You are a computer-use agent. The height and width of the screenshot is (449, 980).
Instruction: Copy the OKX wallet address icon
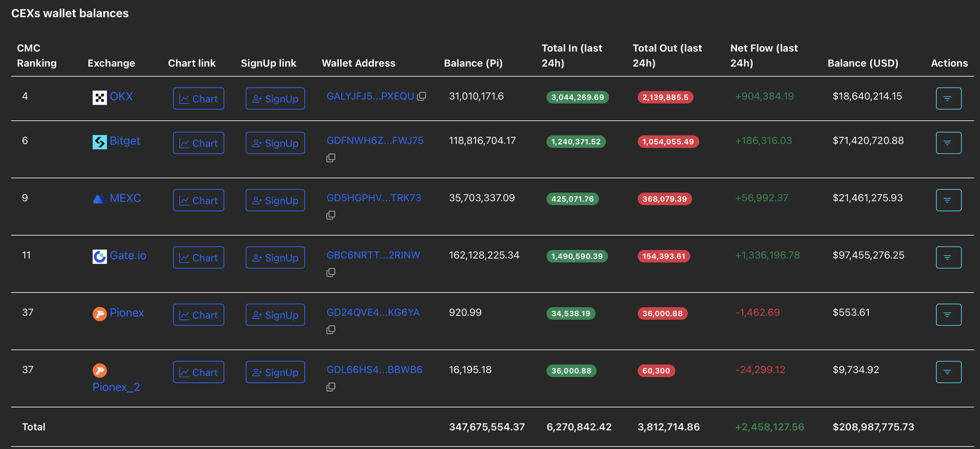click(x=422, y=96)
